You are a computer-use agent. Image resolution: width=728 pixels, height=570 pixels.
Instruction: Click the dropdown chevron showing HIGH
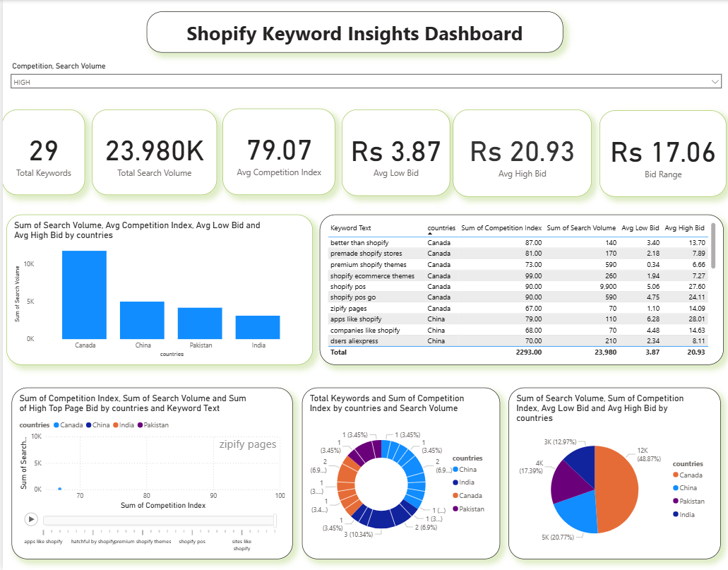(715, 83)
